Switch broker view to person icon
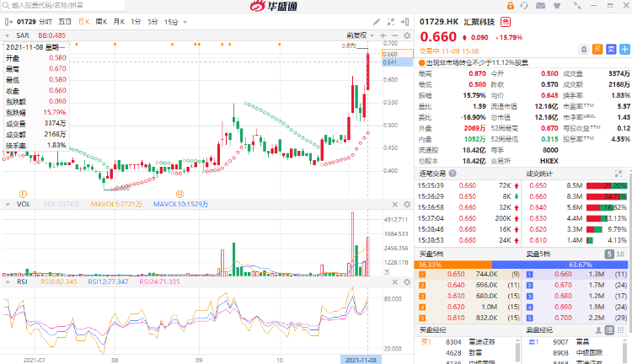Screen dimensions: 632x364 click(x=598, y=330)
